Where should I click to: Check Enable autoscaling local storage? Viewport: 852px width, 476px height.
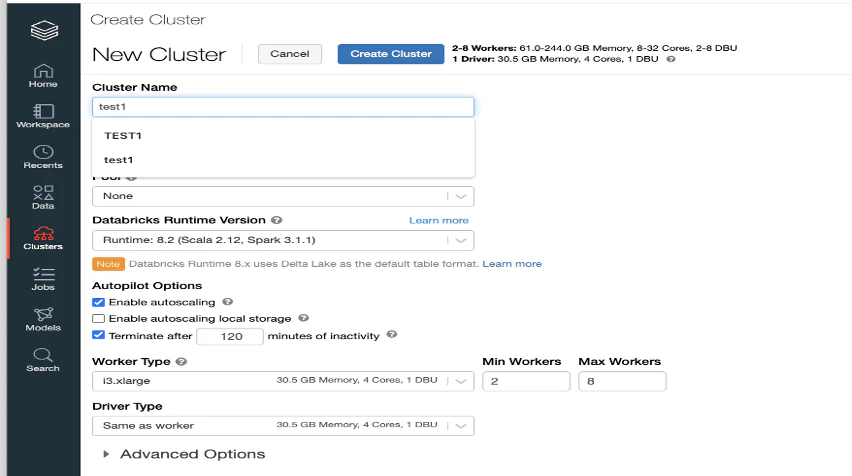coord(98,318)
